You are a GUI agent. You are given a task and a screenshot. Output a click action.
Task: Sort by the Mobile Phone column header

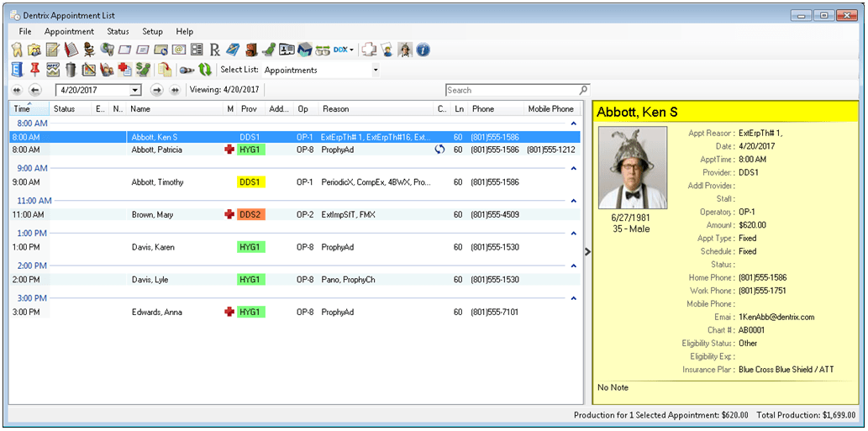[551, 109]
